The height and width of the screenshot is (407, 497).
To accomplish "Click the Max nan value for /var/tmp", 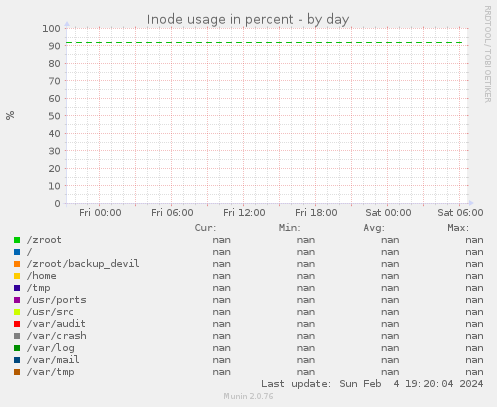I will click(475, 372).
